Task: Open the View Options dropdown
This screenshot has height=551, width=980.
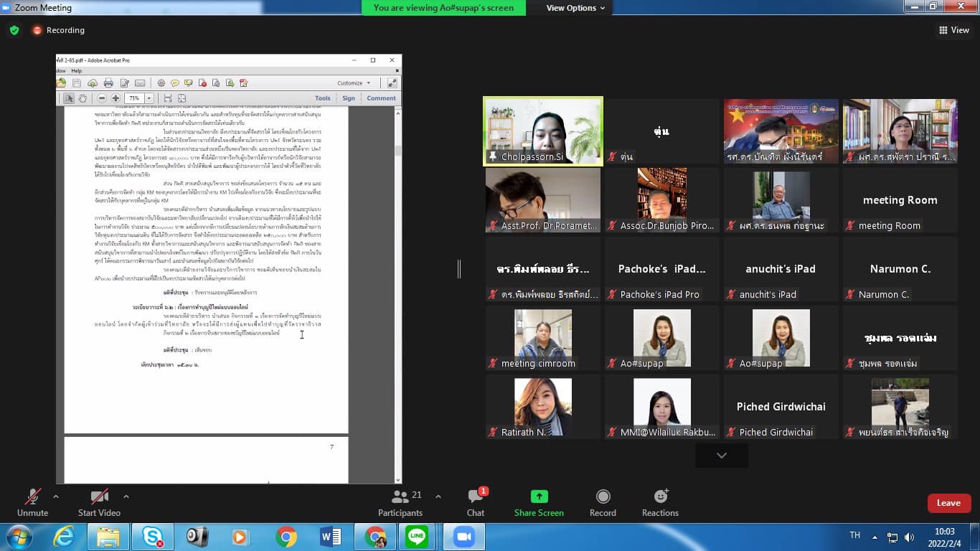Action: 575,8
